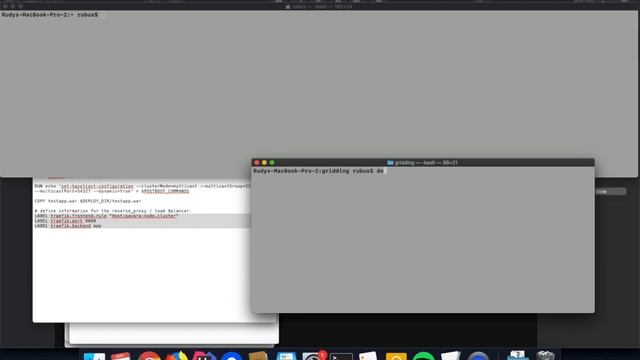Viewport: 640px width, 360px height.
Task: Click the $POSTBOOT_COMMANDS text in editor
Action: coord(165,191)
